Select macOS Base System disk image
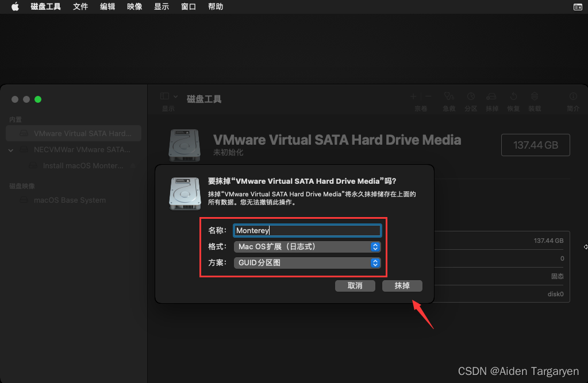This screenshot has height=383, width=588. (x=74, y=200)
